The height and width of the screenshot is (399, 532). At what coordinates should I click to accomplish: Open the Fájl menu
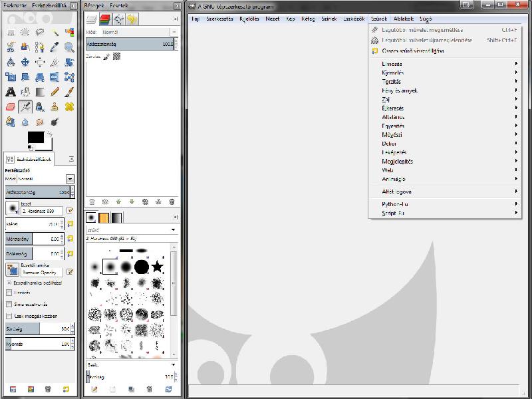tap(195, 19)
